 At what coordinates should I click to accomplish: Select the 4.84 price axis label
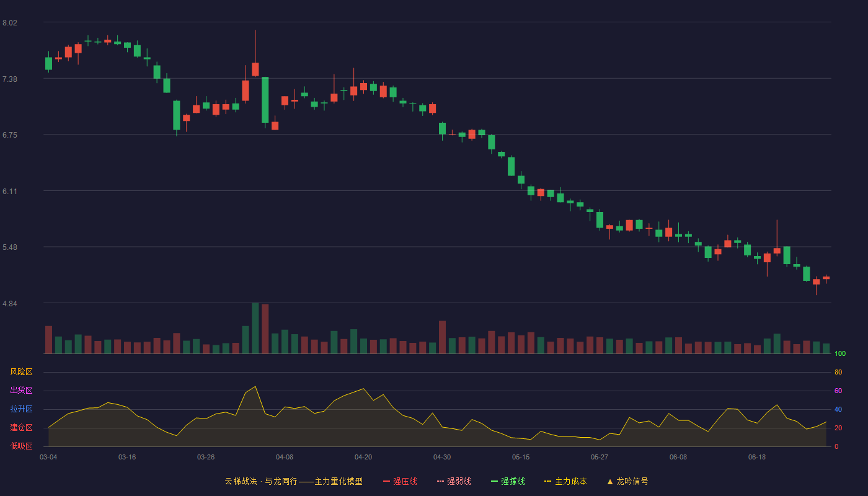pyautogui.click(x=10, y=304)
